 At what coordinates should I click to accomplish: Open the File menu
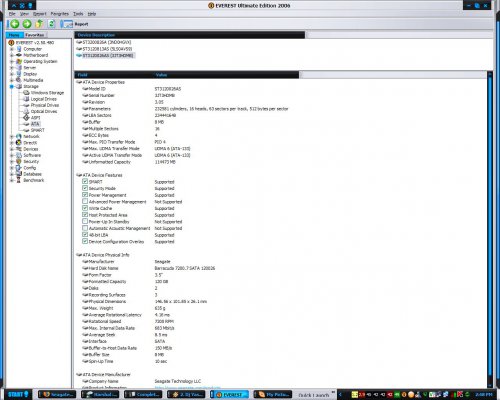tap(12, 14)
